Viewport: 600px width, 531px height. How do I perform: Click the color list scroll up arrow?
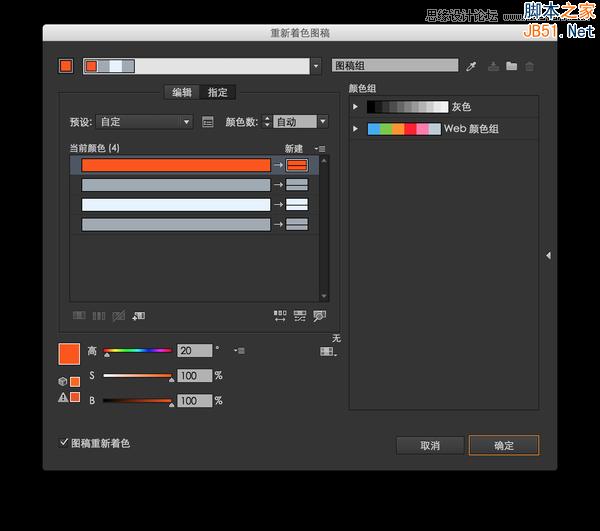(x=324, y=161)
